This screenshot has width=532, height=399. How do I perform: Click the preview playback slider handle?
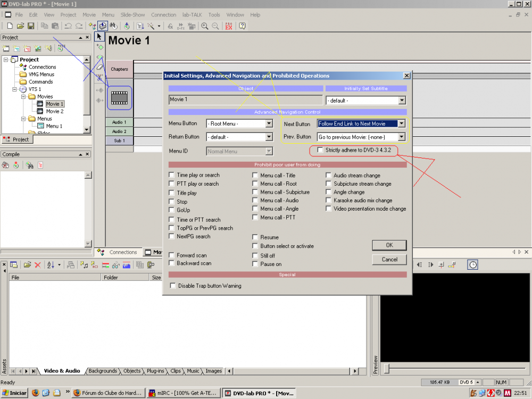point(387,368)
